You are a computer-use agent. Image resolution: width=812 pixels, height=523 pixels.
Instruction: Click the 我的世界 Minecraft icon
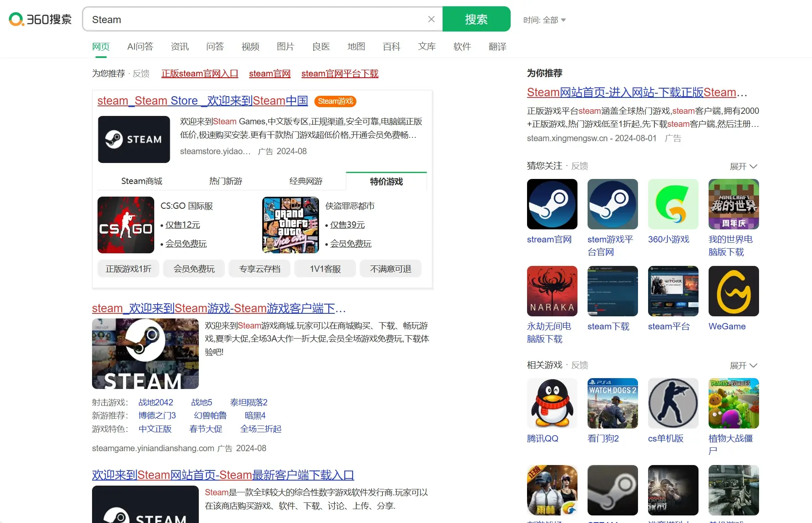pyautogui.click(x=734, y=204)
